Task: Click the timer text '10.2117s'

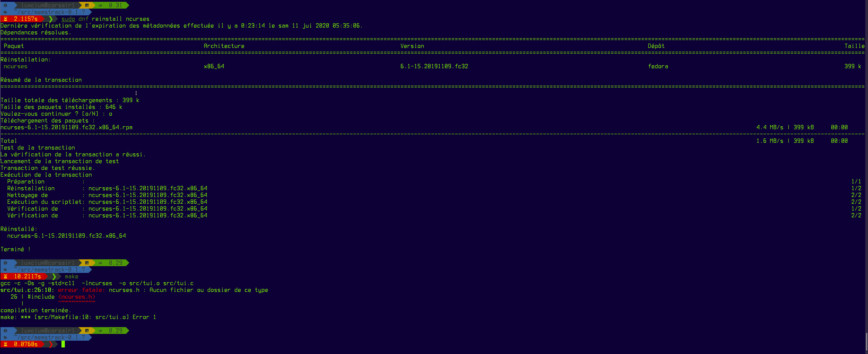Action: pyautogui.click(x=28, y=276)
